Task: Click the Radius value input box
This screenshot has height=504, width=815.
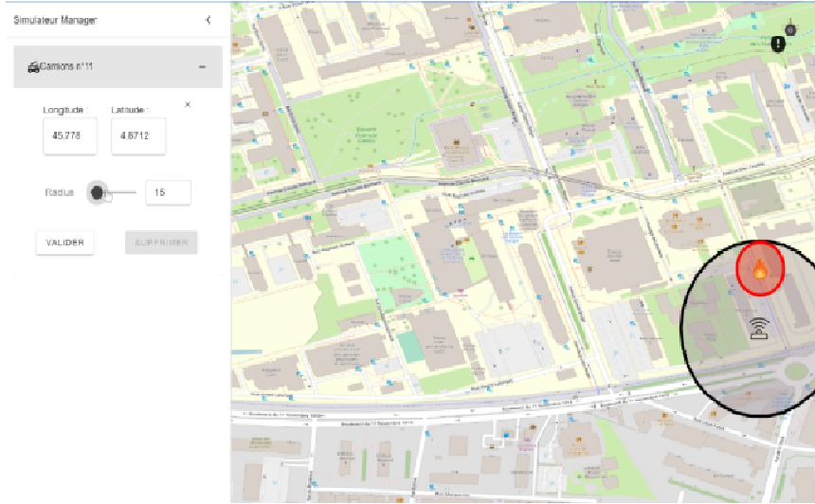Action: (168, 192)
